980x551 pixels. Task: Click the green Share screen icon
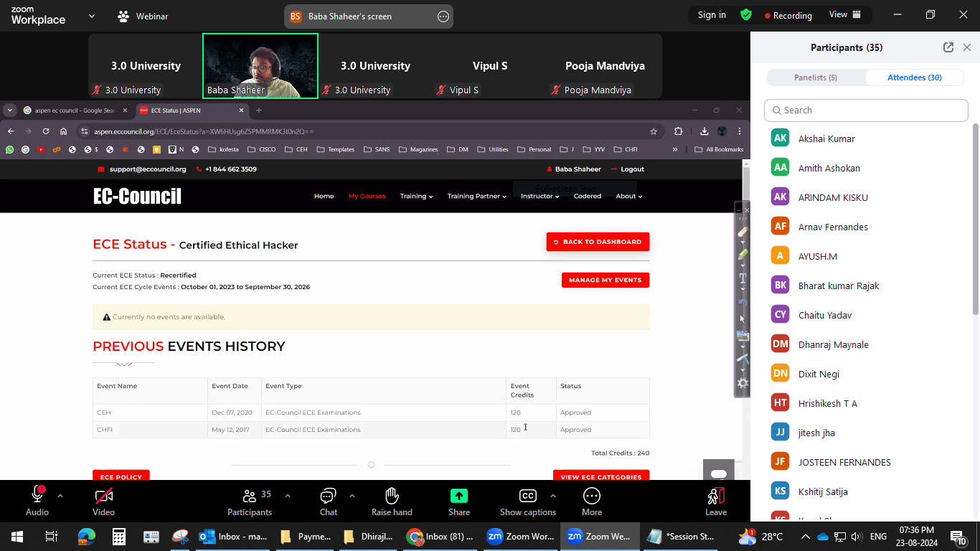459,495
